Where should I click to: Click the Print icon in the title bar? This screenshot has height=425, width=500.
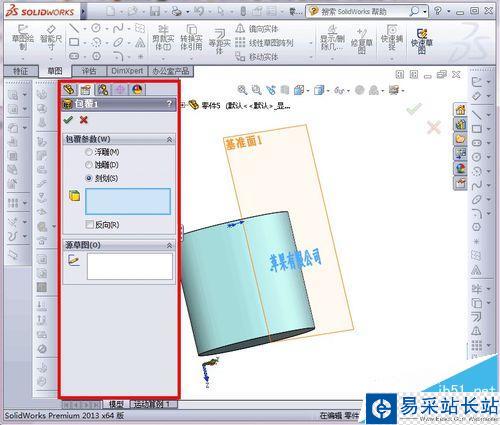point(177,12)
